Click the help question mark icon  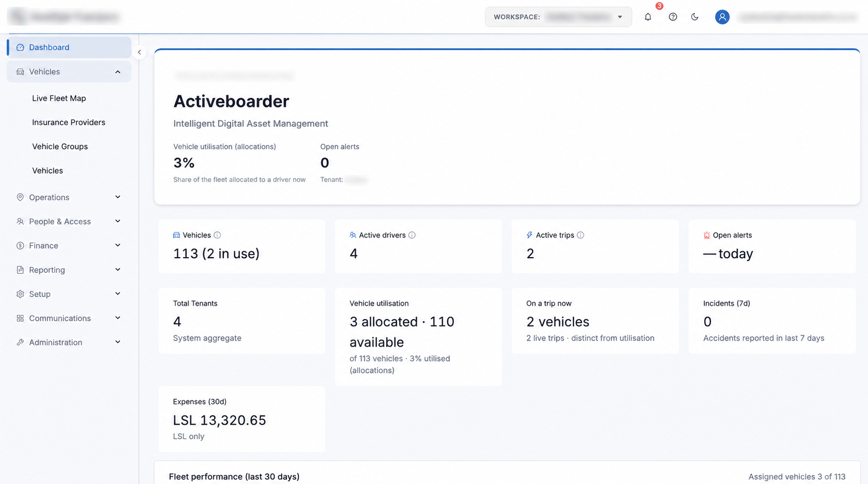pos(673,17)
